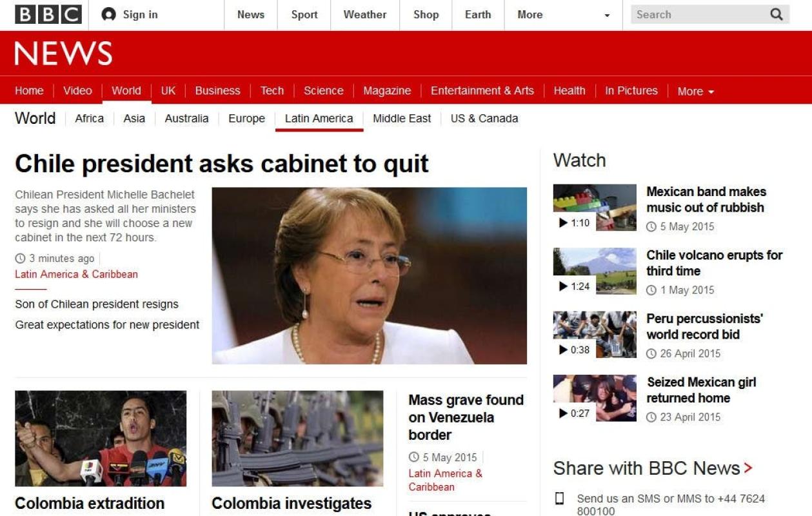Click the phone icon beside SMS text
812x516 pixels.
coord(560,499)
